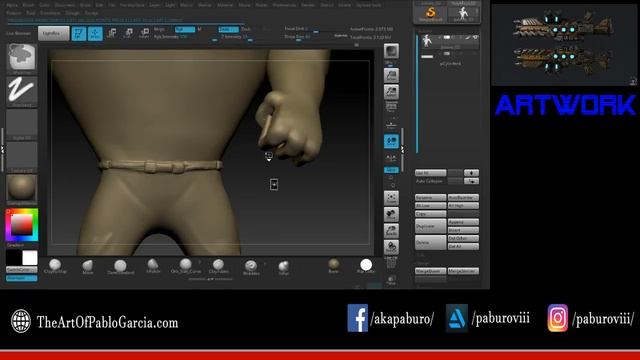Open the material sphere picker
Image resolution: width=640 pixels, height=360 pixels.
click(x=22, y=189)
